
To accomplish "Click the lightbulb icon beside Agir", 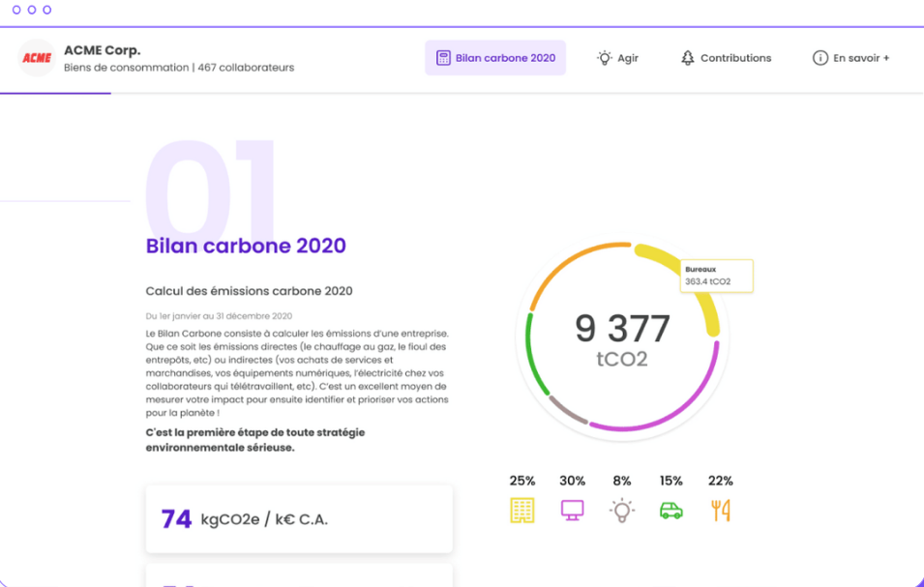I will [600, 58].
